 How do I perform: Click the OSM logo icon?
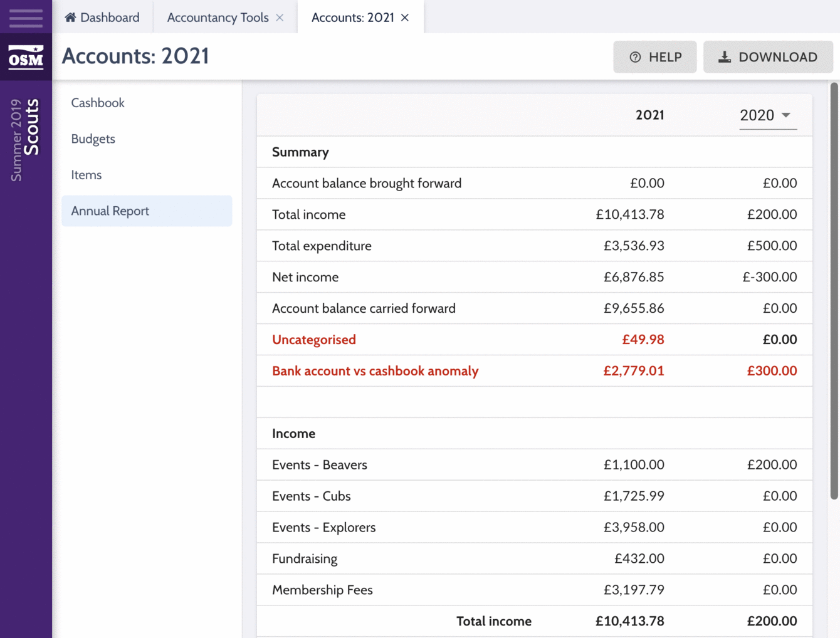pyautogui.click(x=26, y=57)
